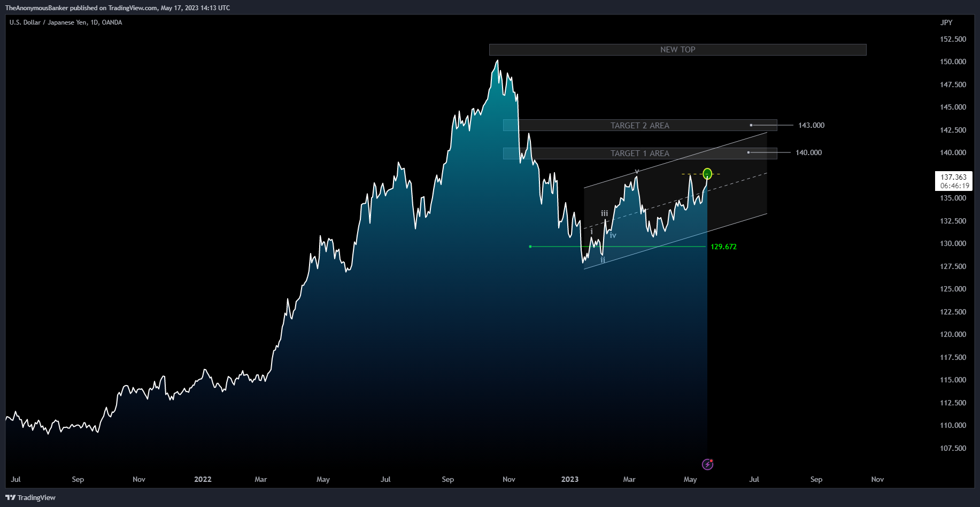This screenshot has height=507, width=980.
Task: Click the publisher line TheAnonymousBanker
Action: tap(118, 8)
